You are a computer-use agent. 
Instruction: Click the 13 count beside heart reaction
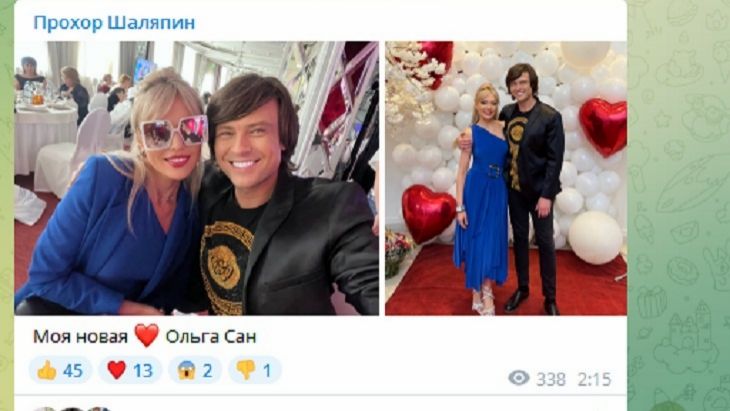(x=142, y=371)
